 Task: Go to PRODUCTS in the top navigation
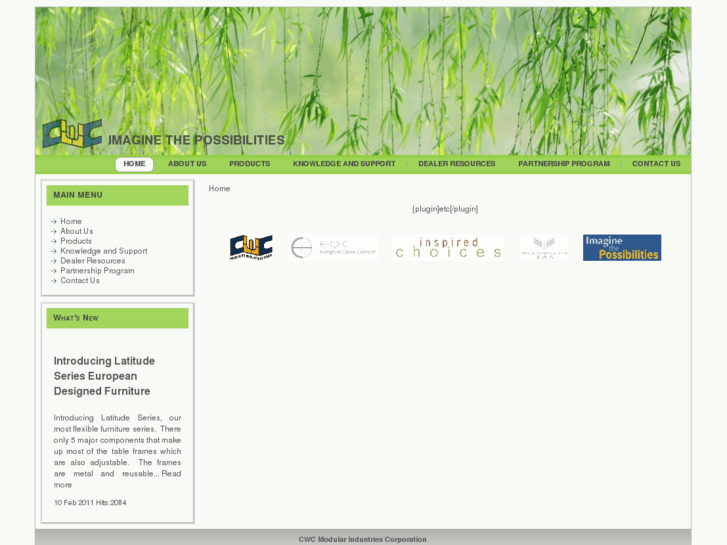pyautogui.click(x=249, y=164)
